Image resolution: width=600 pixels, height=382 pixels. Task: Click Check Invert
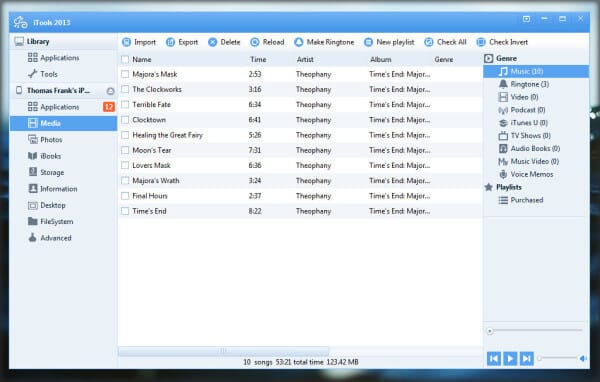pos(502,42)
